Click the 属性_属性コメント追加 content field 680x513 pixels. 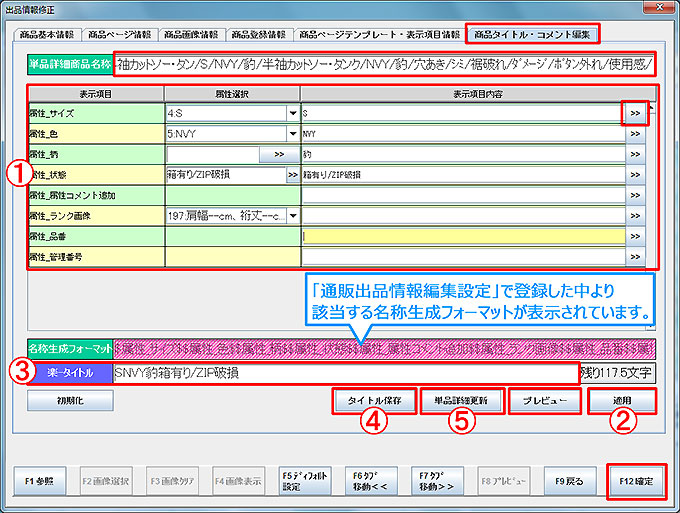click(463, 195)
